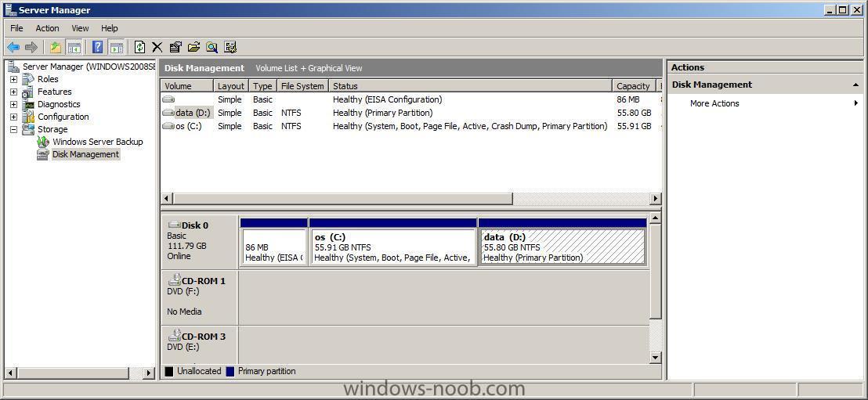Screen dimensions: 868x400
Task: Click the blue Primary partition legend swatch
Action: [230, 371]
